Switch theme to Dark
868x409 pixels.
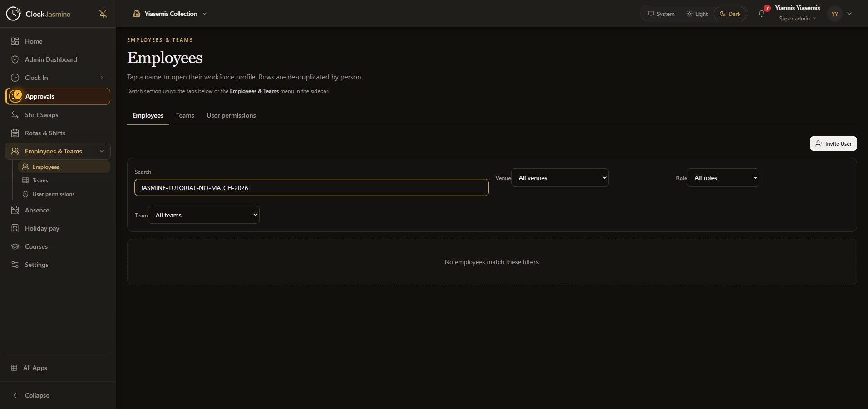tap(730, 14)
